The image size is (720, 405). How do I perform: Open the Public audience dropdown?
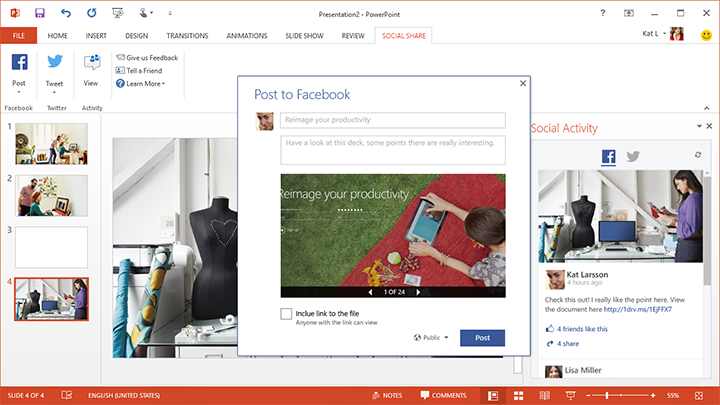click(x=431, y=338)
